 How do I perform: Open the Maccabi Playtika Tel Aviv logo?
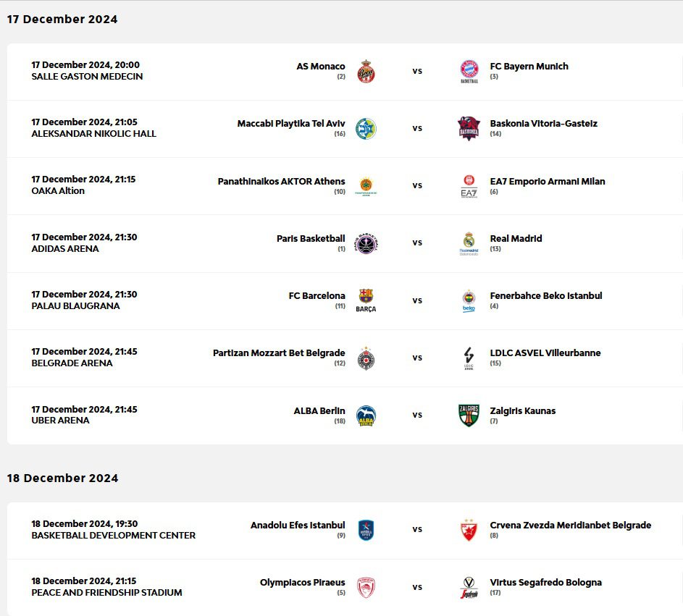(x=366, y=129)
